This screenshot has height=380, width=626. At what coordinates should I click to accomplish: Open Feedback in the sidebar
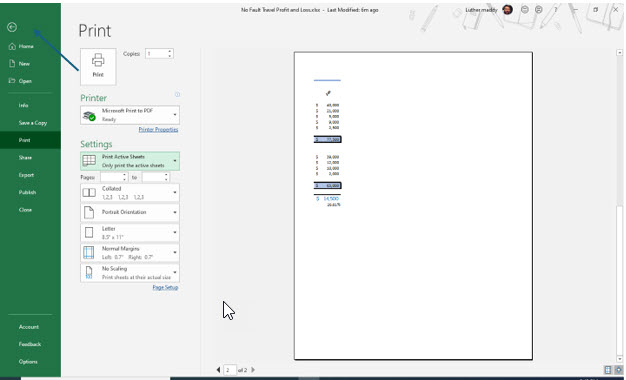pos(30,344)
